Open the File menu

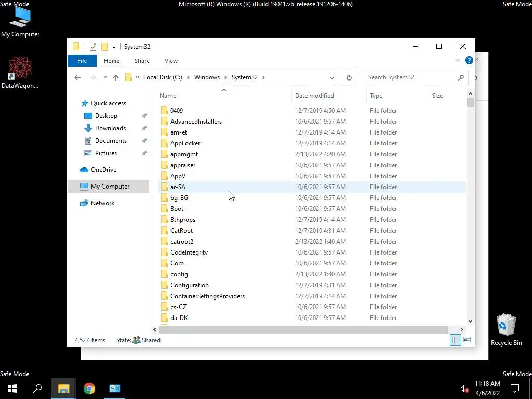[x=82, y=61]
